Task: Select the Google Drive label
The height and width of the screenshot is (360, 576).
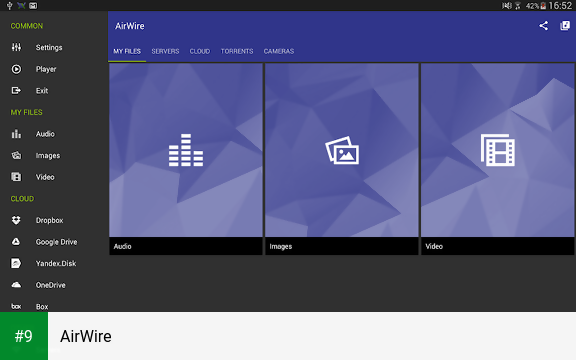Action: [x=57, y=242]
